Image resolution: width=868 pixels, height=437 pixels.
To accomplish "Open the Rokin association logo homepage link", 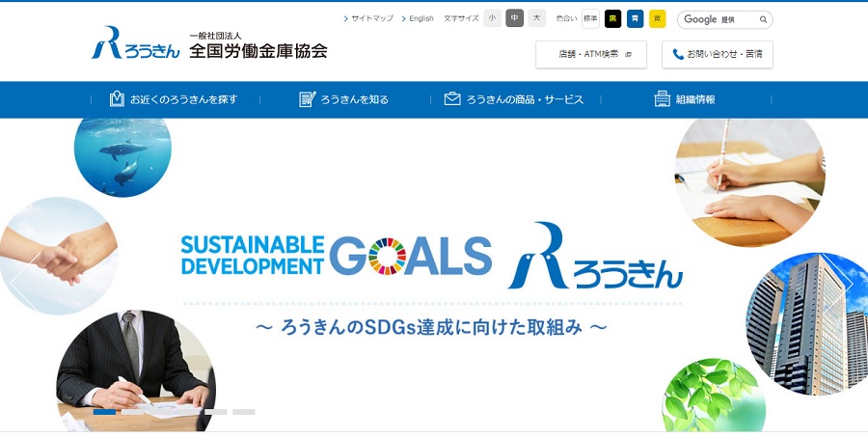I will point(209,42).
